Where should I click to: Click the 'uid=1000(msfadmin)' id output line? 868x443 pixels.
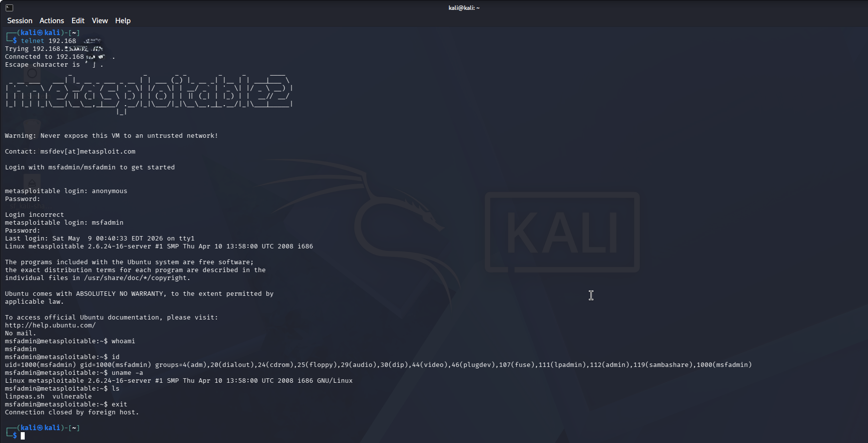pos(378,365)
